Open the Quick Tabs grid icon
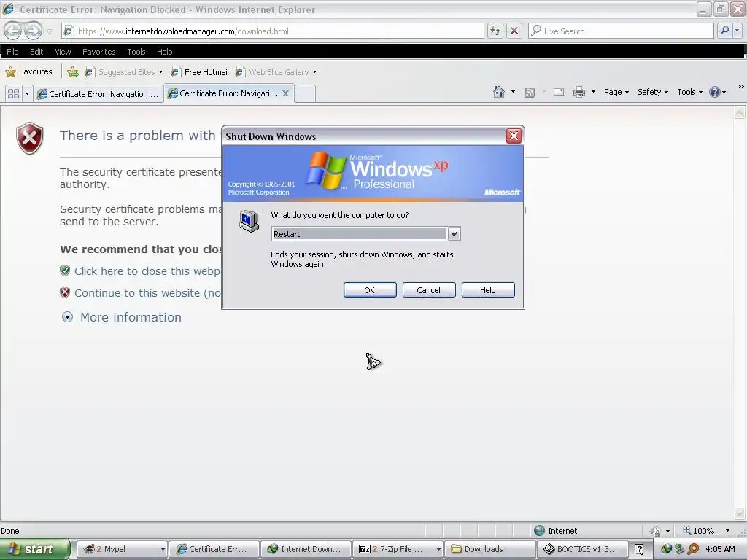 (13, 93)
